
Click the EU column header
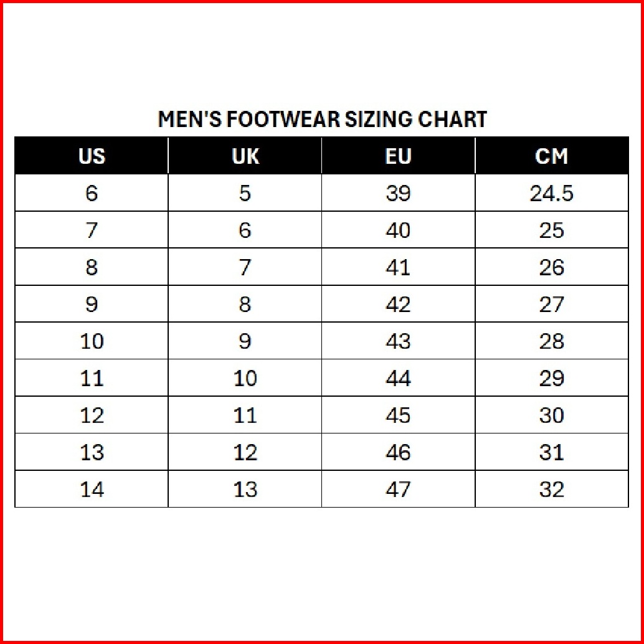pos(398,156)
